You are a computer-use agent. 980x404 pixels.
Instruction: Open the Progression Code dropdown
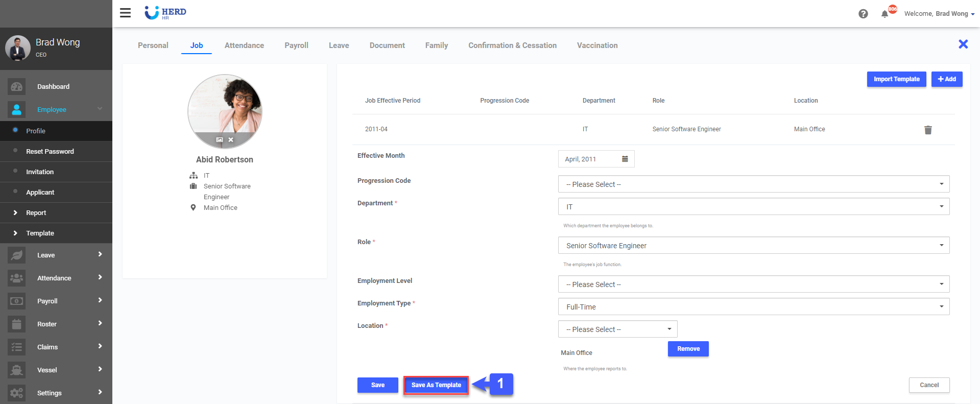[753, 184]
